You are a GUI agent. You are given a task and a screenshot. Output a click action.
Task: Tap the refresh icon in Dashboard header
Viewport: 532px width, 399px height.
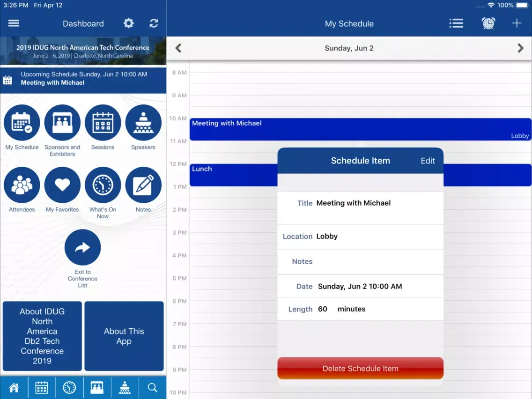154,23
